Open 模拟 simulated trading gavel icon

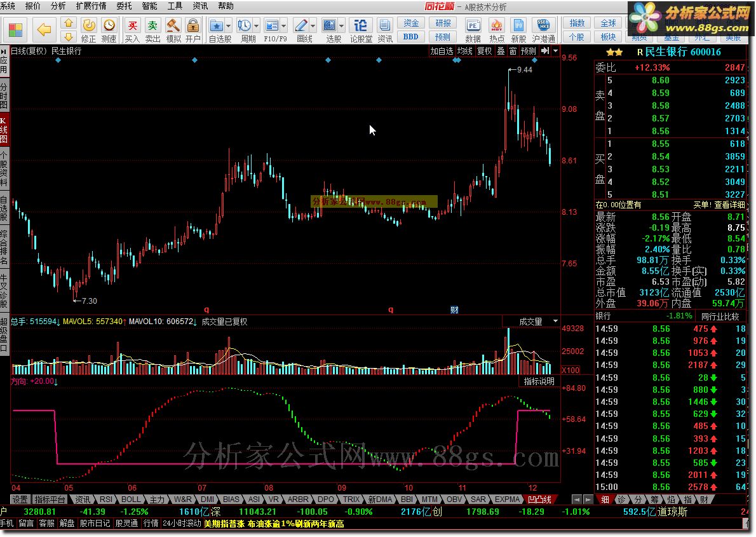pyautogui.click(x=173, y=31)
